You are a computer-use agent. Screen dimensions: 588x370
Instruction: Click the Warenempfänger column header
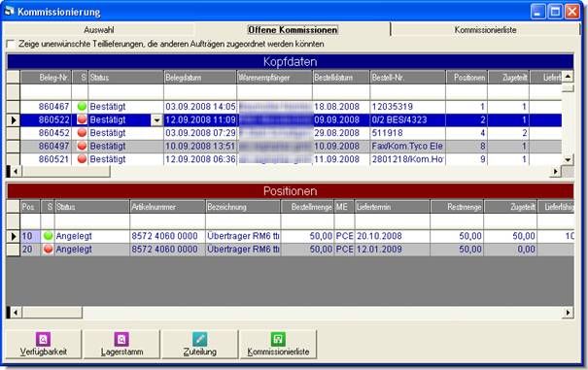pyautogui.click(x=274, y=78)
